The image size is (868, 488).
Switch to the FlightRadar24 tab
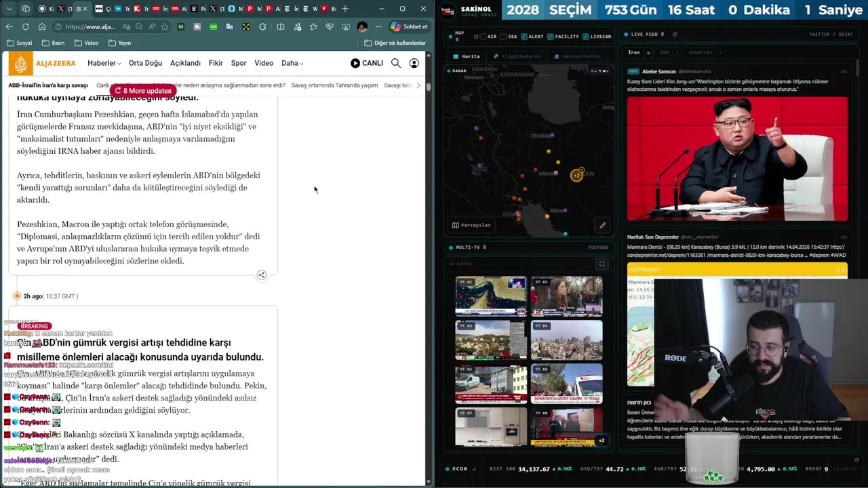click(517, 56)
